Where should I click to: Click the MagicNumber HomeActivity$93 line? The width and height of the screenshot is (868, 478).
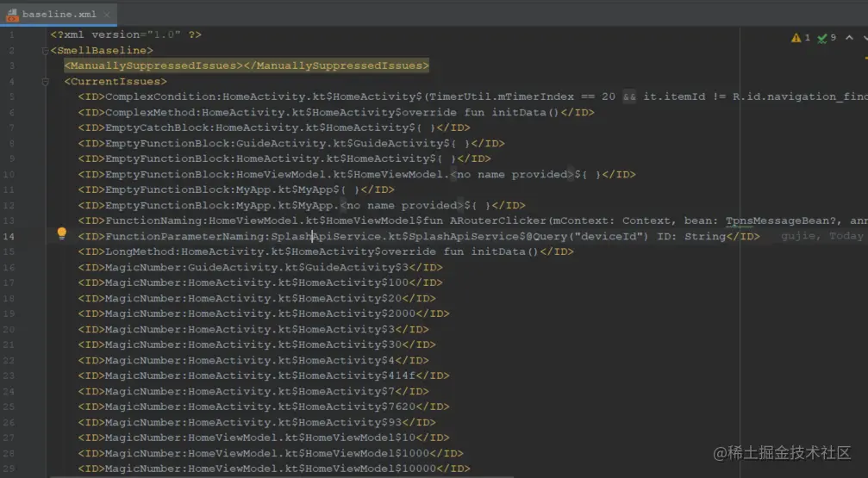coord(257,422)
